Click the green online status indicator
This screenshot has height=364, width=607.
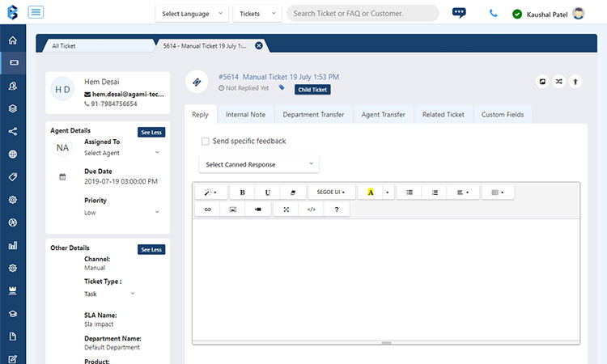pos(517,15)
